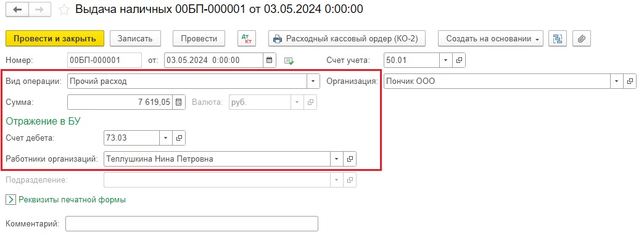Print Расходный кассовый ордер (КО-2)

coord(347,39)
